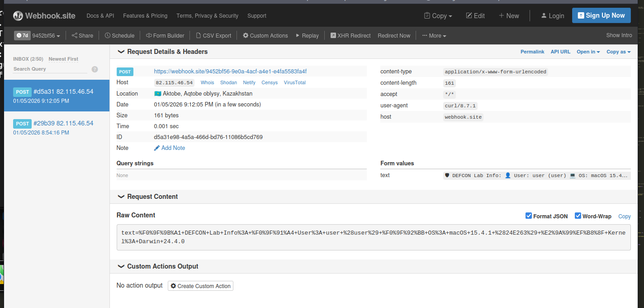Image resolution: width=644 pixels, height=308 pixels.
Task: Click the Add Note link
Action: tap(173, 148)
